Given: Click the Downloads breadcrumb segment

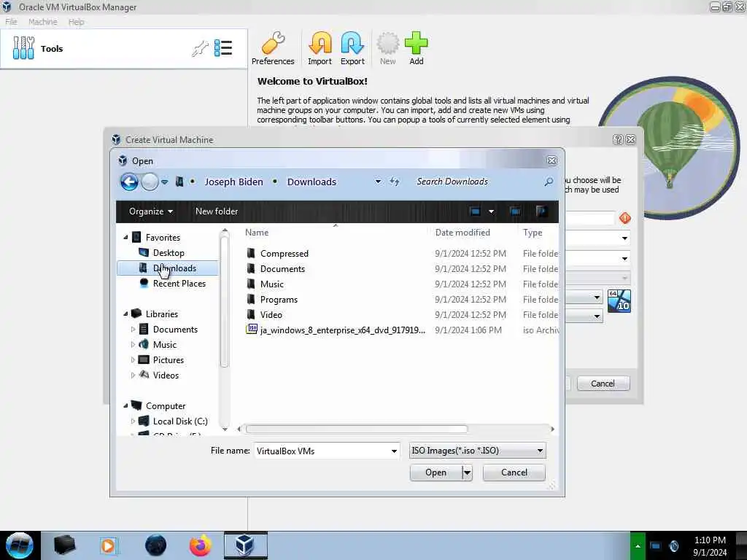Looking at the screenshot, I should [311, 182].
